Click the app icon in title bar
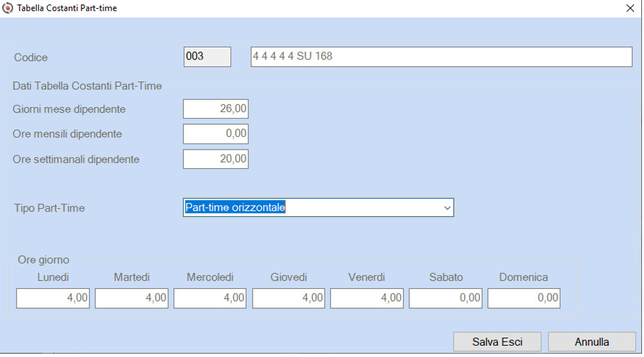Image resolution: width=644 pixels, height=357 pixels. [7, 8]
